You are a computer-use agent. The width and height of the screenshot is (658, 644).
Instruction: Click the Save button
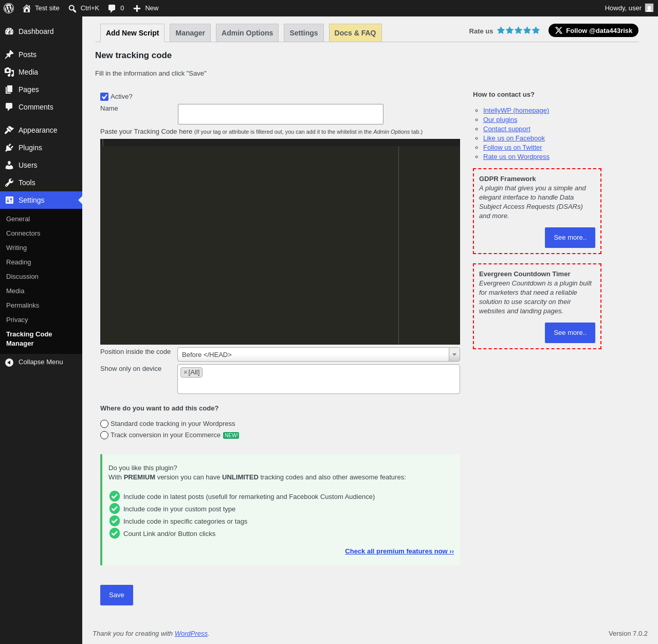point(117,595)
